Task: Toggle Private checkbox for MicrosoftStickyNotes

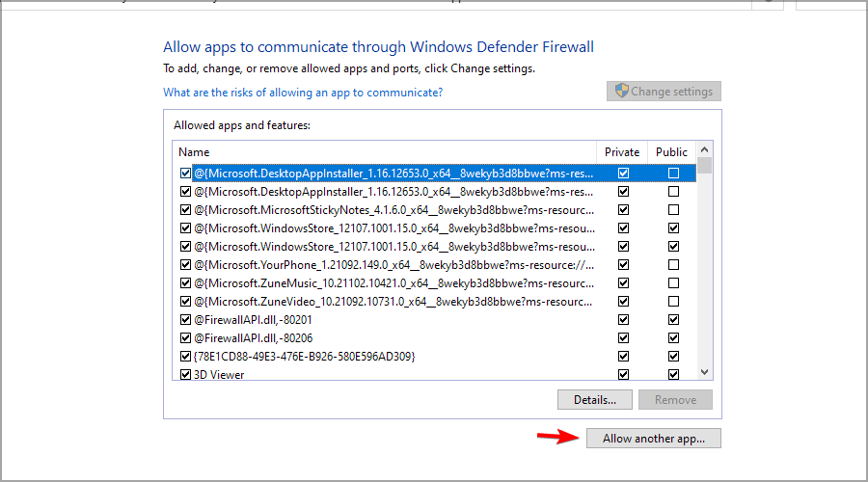Action: (623, 210)
